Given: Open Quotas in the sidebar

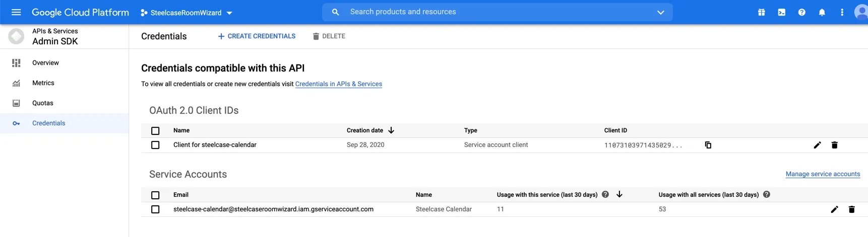Looking at the screenshot, I should point(43,103).
